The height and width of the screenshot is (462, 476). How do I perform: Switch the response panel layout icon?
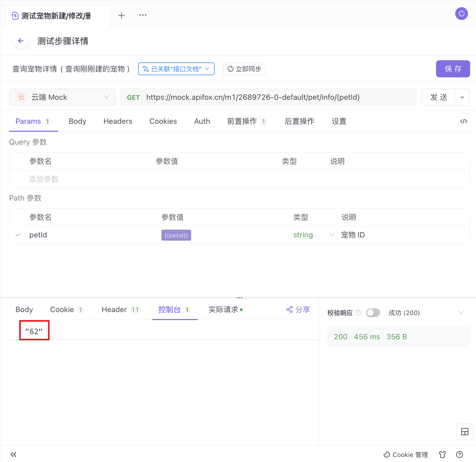click(x=465, y=432)
